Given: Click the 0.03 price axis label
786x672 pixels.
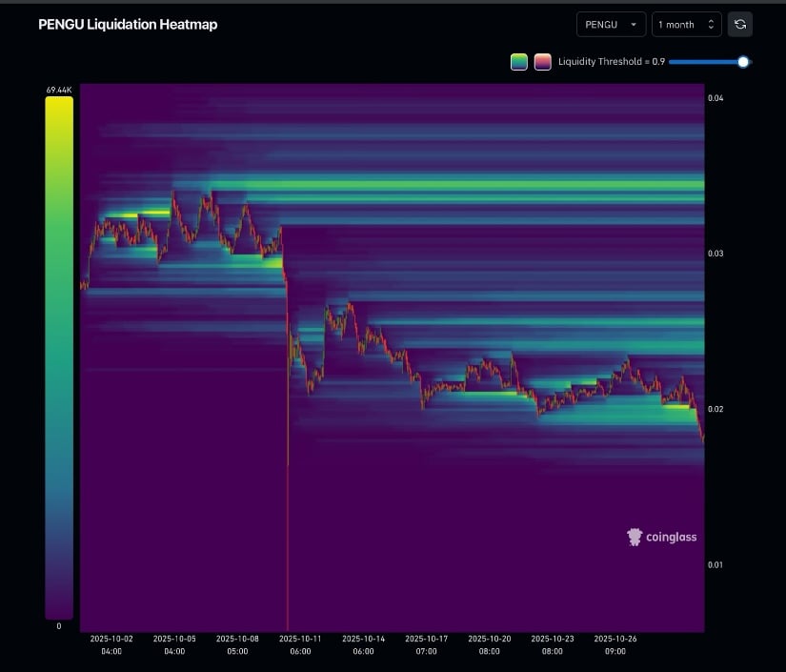Looking at the screenshot, I should tap(715, 254).
